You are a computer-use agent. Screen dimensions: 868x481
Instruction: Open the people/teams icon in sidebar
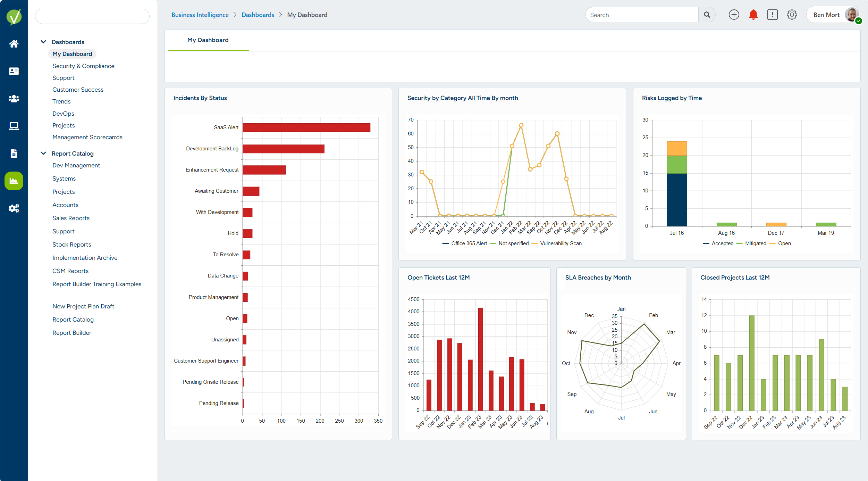pos(14,98)
